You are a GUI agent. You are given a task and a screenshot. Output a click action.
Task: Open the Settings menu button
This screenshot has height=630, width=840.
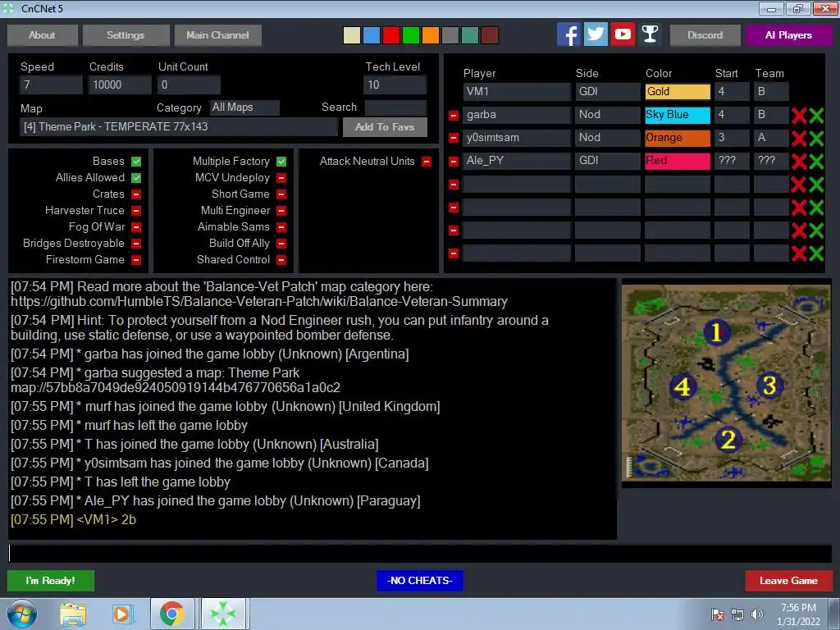126,35
